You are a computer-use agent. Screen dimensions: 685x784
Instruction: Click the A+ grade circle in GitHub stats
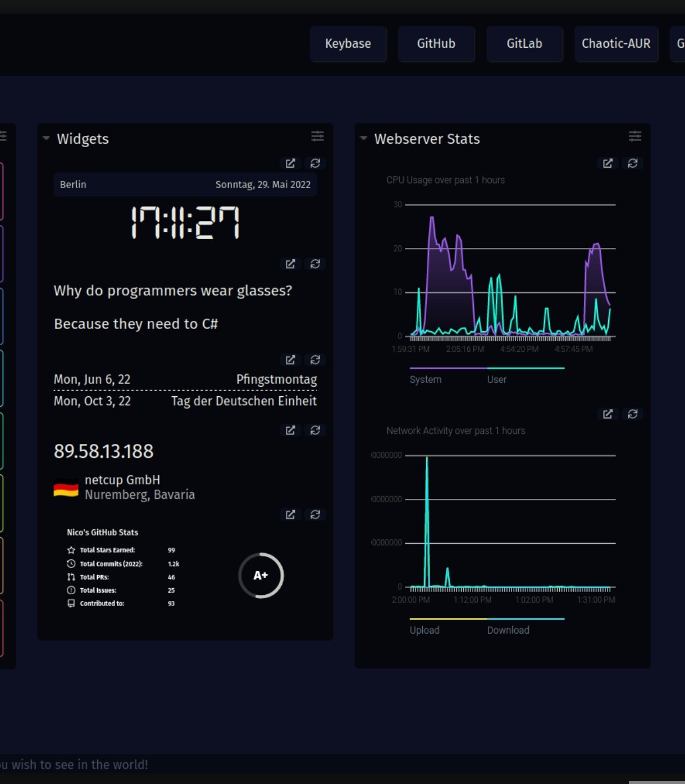coord(261,575)
